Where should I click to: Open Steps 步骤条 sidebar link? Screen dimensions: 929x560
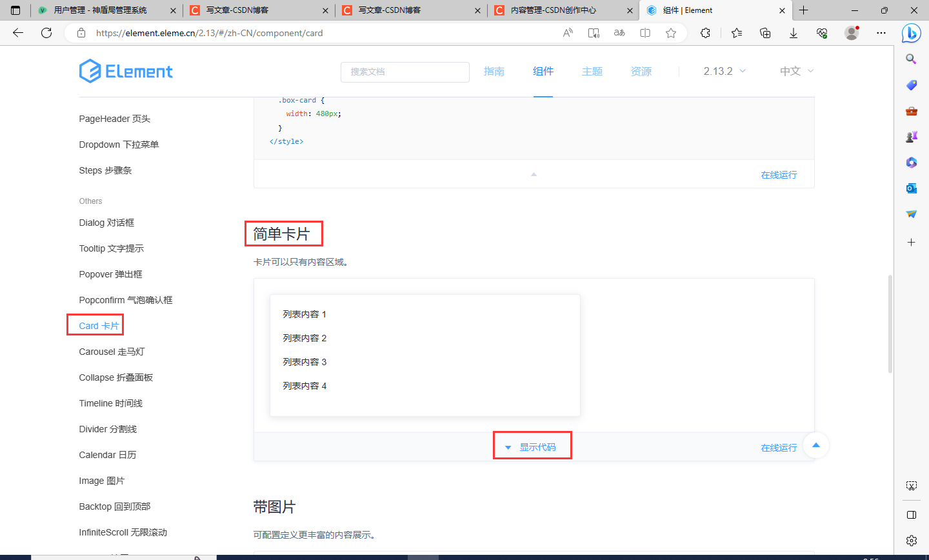pos(105,170)
